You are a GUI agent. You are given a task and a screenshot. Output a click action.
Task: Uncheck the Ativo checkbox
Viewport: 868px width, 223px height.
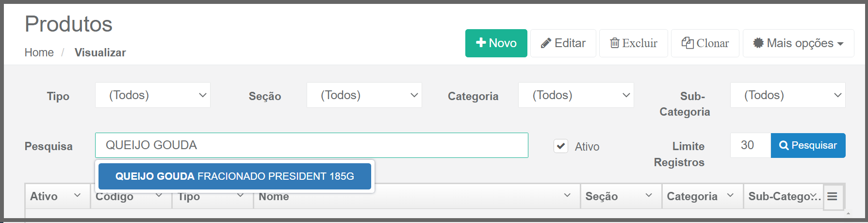561,146
